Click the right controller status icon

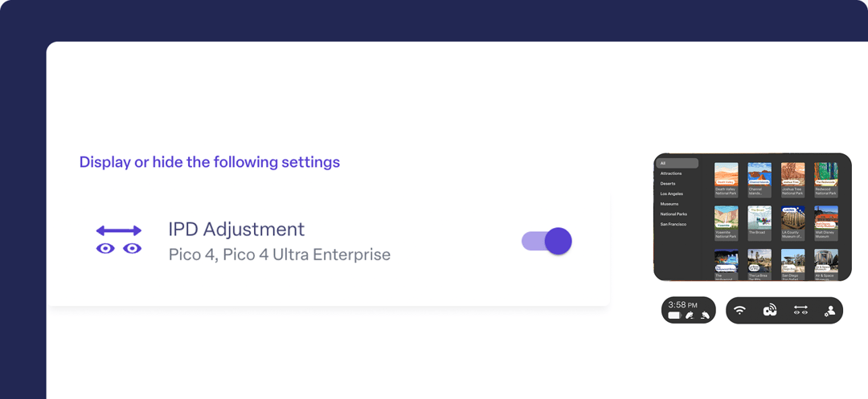[705, 316]
